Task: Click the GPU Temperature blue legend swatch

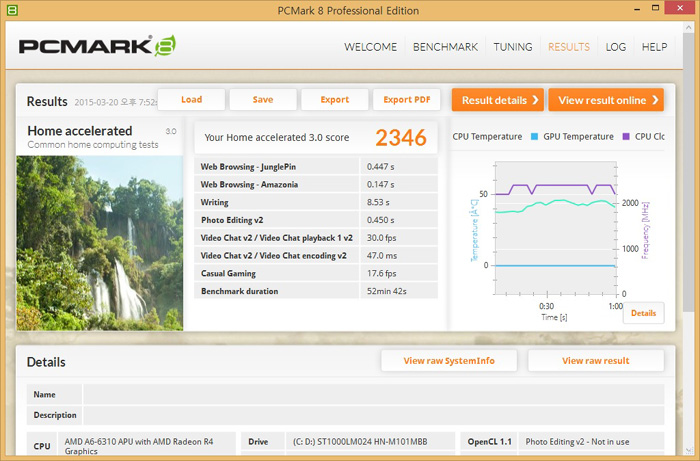Action: (x=534, y=137)
